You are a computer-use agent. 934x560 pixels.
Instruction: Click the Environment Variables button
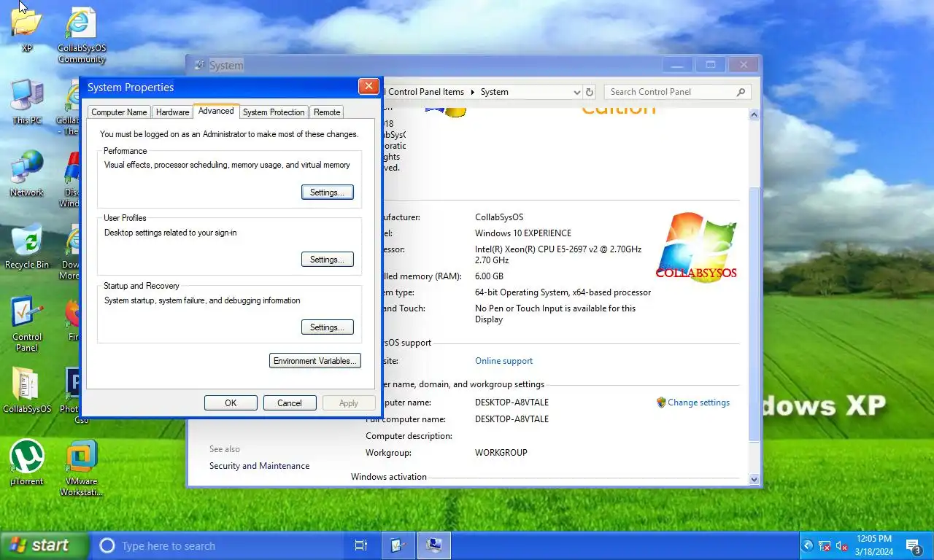tap(315, 361)
